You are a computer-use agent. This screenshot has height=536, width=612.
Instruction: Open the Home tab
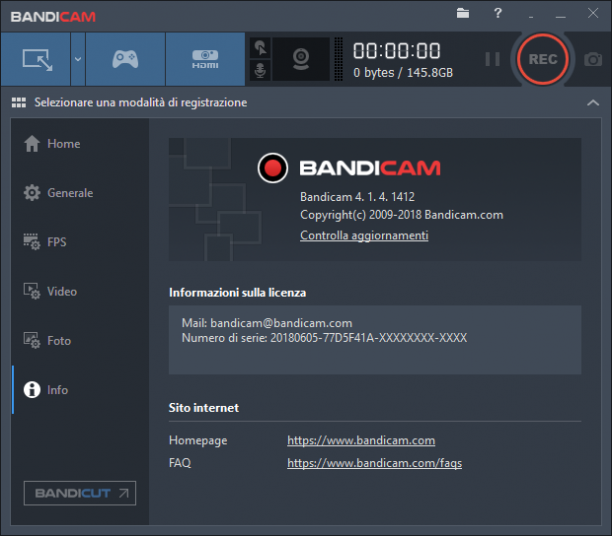pyautogui.click(x=52, y=144)
